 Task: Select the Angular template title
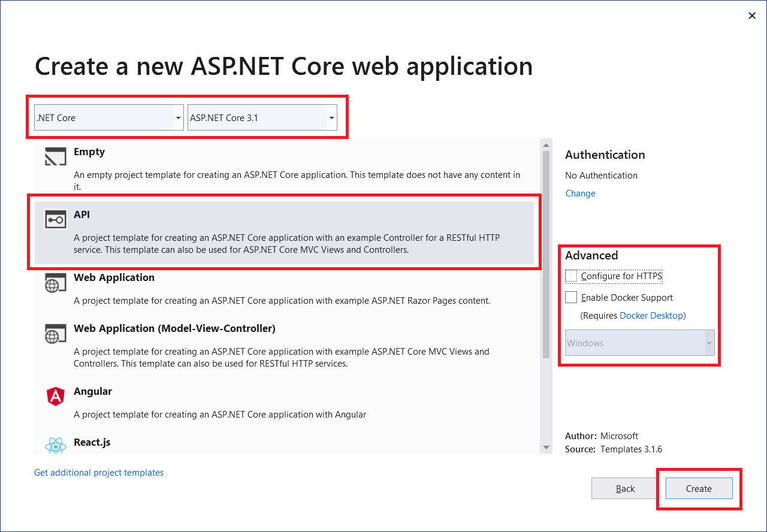(x=93, y=391)
